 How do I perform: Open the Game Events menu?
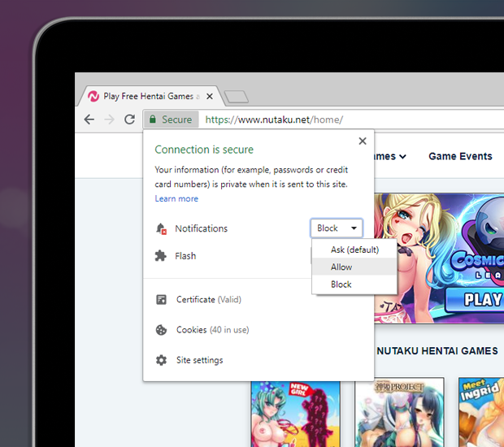pyautogui.click(x=460, y=156)
